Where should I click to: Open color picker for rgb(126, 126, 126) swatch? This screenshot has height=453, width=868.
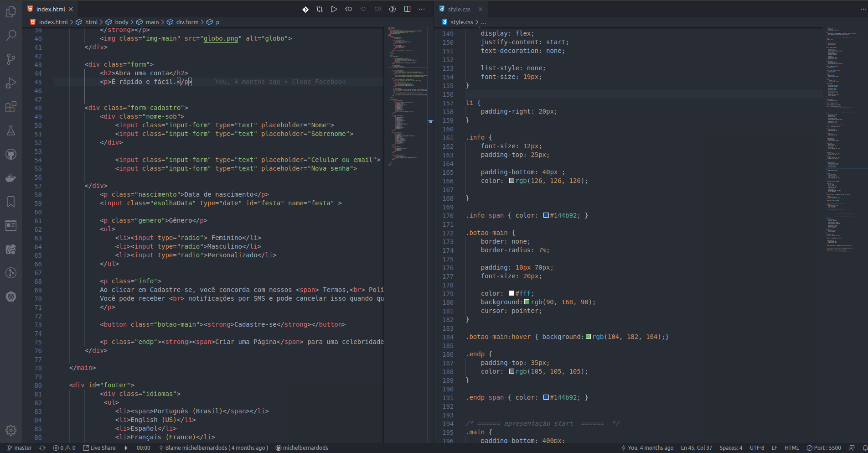point(511,181)
